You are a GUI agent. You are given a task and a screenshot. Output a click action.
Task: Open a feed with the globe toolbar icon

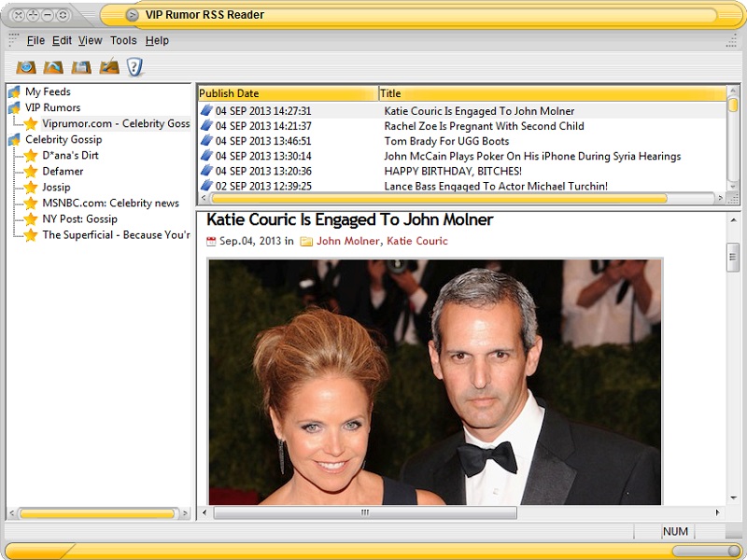pos(26,65)
